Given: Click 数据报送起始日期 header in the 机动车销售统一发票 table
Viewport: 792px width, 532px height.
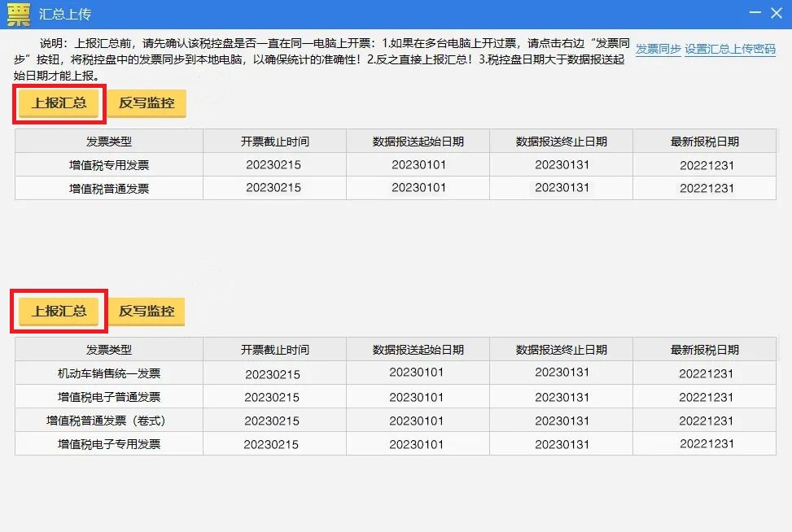Looking at the screenshot, I should 418,350.
